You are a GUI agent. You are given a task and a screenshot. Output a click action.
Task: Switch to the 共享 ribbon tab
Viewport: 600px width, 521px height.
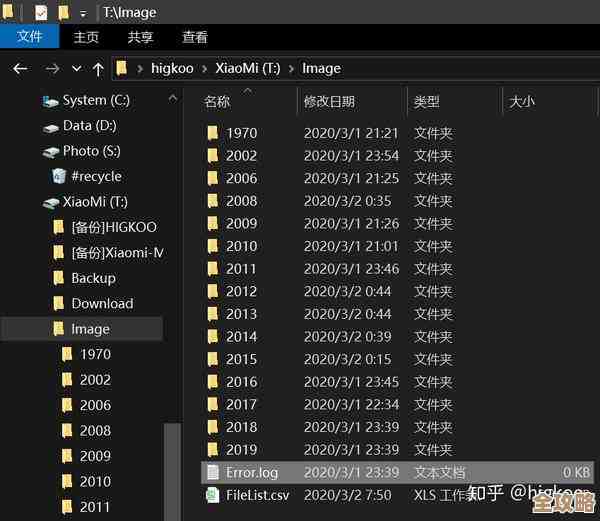(140, 37)
